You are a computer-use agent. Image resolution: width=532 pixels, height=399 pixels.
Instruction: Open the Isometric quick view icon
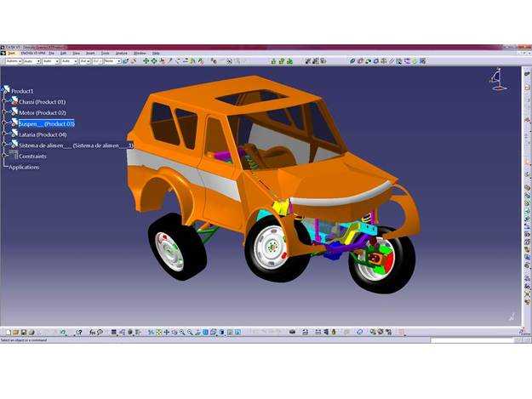pyautogui.click(x=214, y=333)
